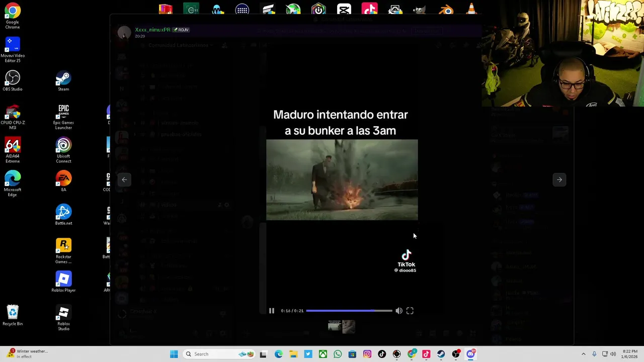Open Movavi Video Editor 25 shortcut
This screenshot has height=362, width=644.
pyautogui.click(x=13, y=49)
